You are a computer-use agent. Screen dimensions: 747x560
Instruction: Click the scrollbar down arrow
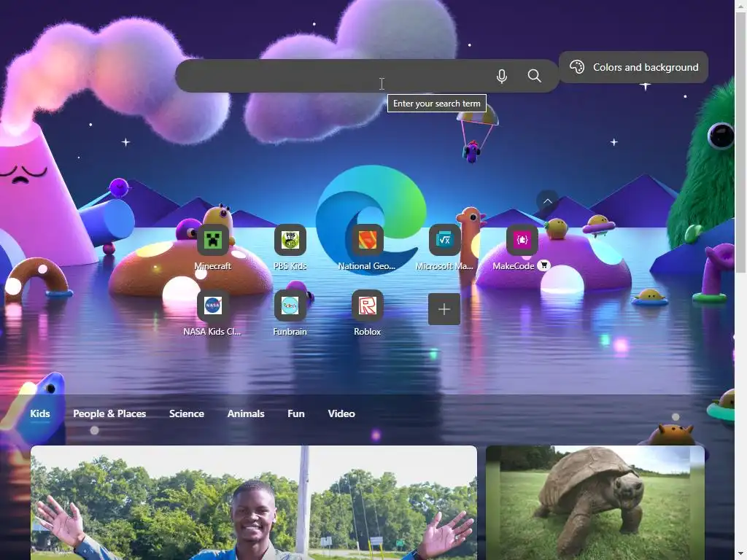[741, 554]
